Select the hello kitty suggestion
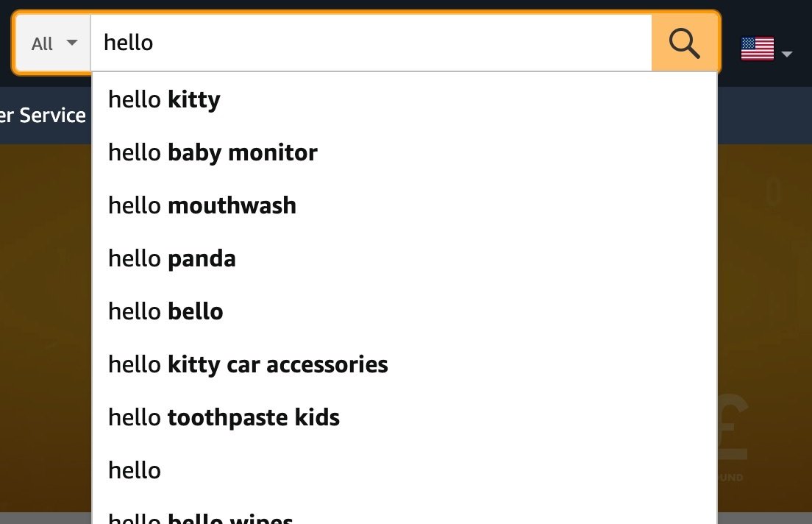The height and width of the screenshot is (524, 812). [164, 99]
